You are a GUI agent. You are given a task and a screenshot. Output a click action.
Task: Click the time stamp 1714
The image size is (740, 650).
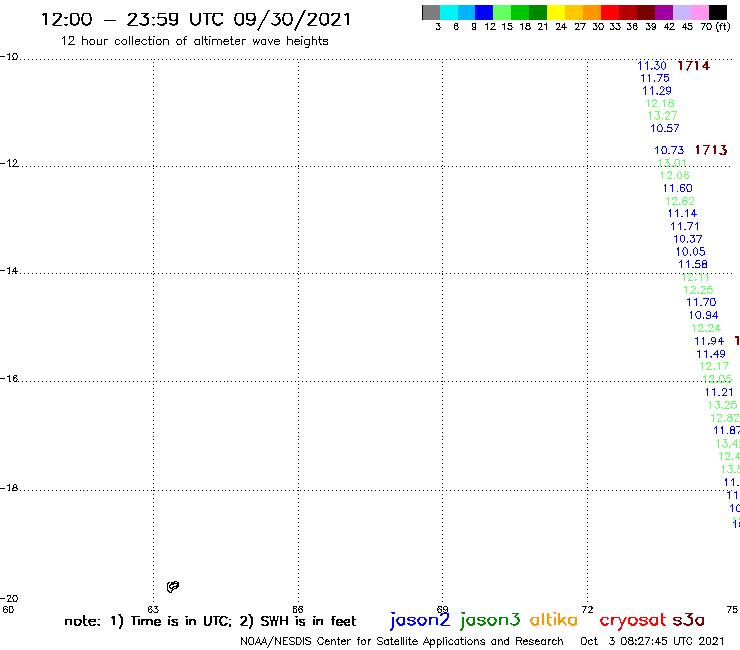693,66
